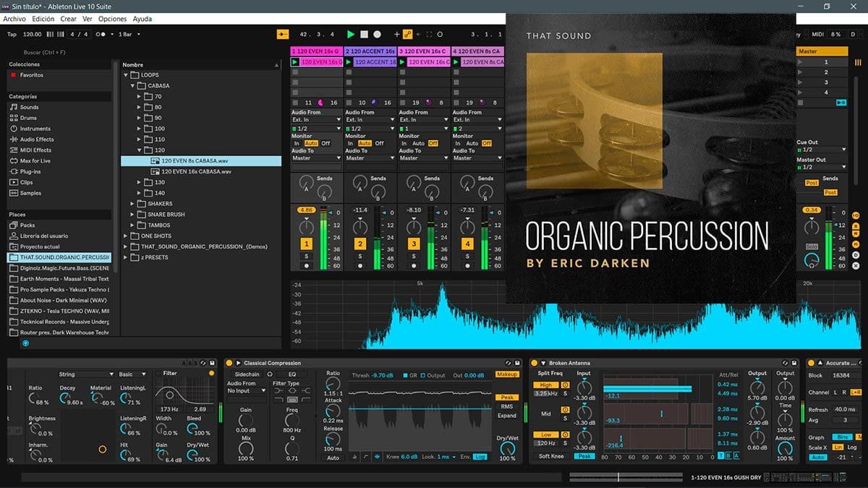This screenshot has width=868, height=488.
Task: Expand the ONE SHOTS folder
Action: [126, 236]
